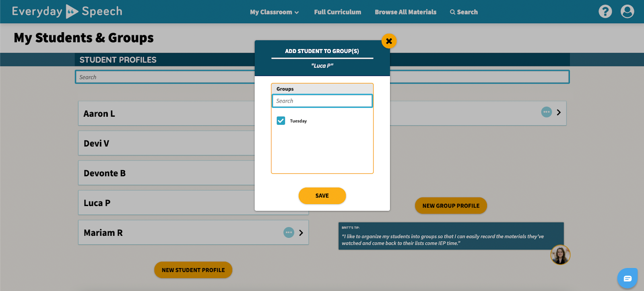Click the Tuesday group label

click(298, 121)
